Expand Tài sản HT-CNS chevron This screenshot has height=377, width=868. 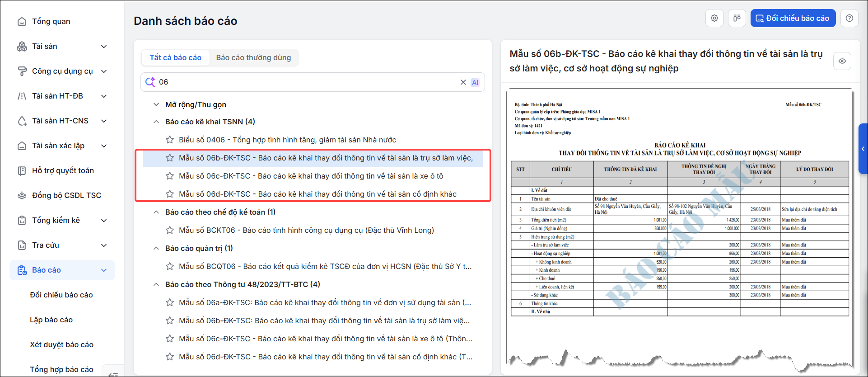[104, 121]
